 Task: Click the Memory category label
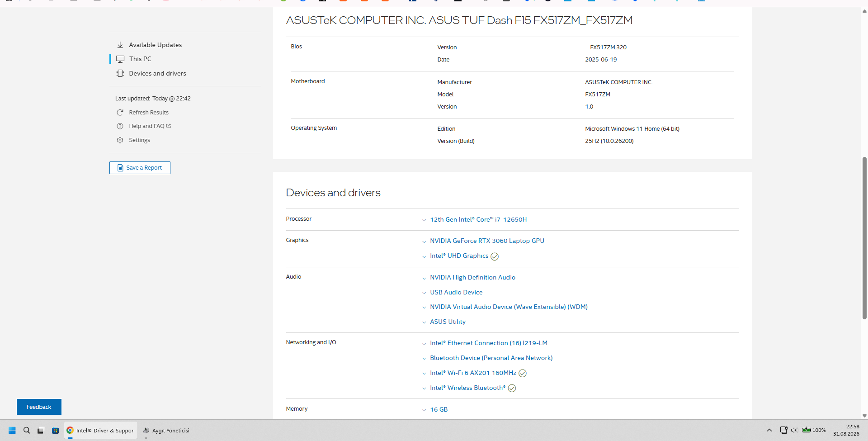[297, 409]
